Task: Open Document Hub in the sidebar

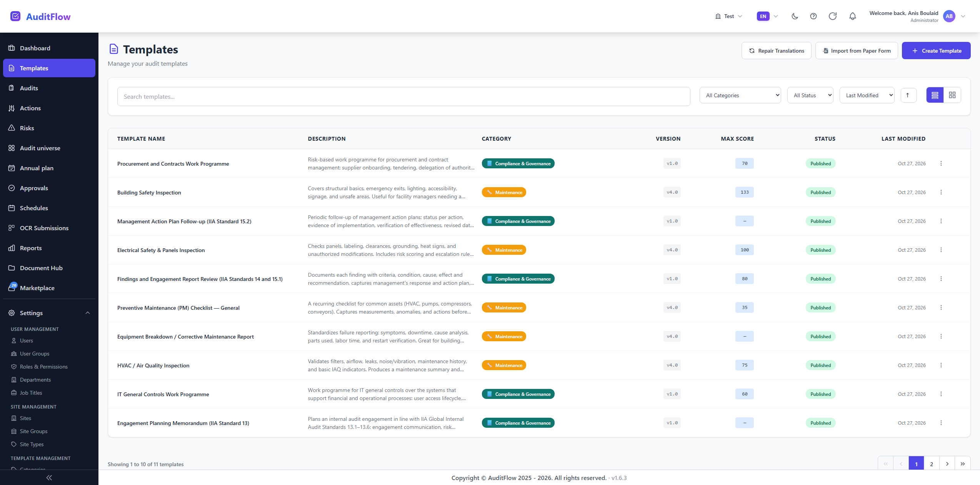Action: pyautogui.click(x=49, y=268)
